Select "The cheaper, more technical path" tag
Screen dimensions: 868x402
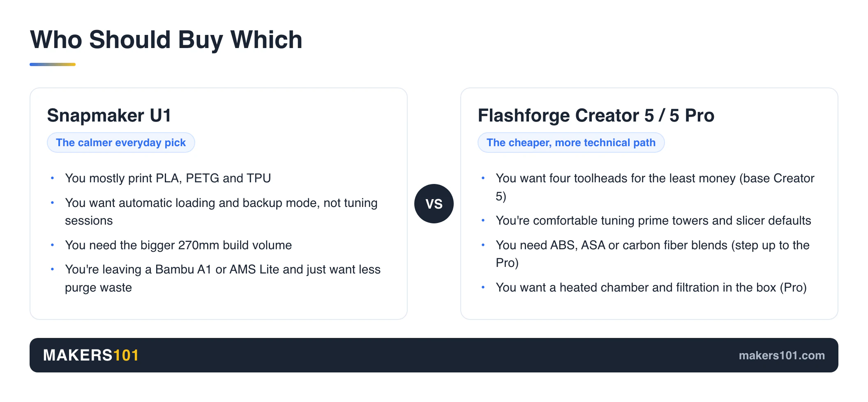(571, 142)
